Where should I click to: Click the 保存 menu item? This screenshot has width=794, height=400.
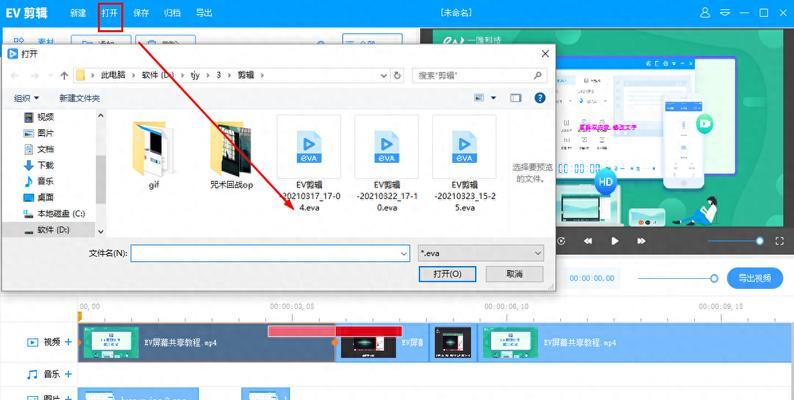pyautogui.click(x=141, y=13)
